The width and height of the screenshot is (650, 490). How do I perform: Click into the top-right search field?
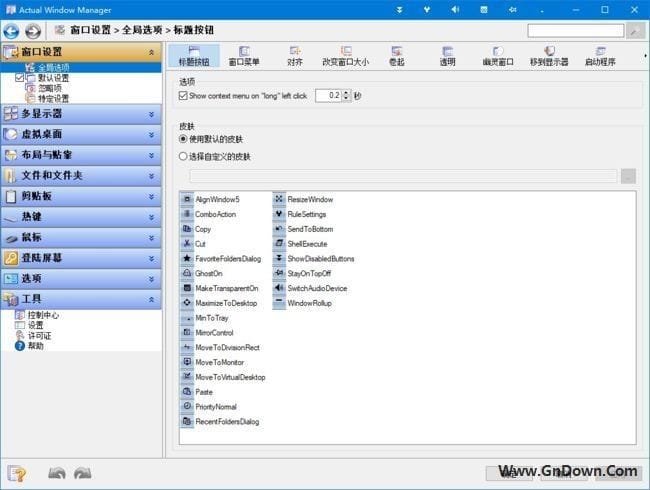tap(576, 31)
